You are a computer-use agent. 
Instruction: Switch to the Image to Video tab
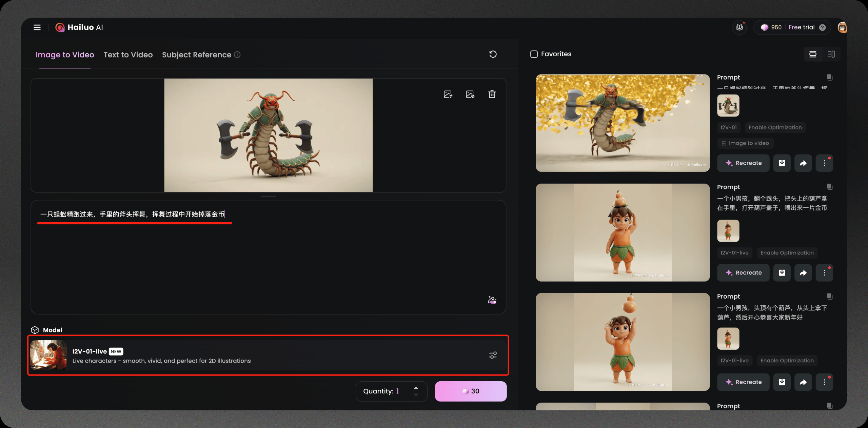click(x=65, y=55)
